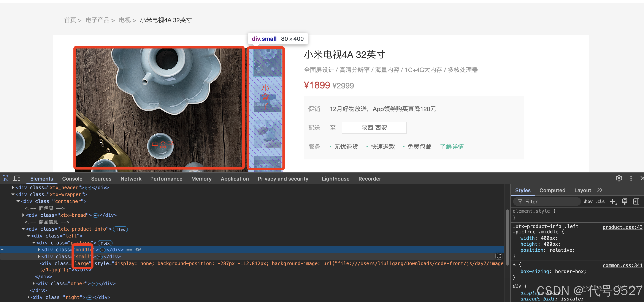
Task: Select the second small product thumbnail
Action: 267,98
